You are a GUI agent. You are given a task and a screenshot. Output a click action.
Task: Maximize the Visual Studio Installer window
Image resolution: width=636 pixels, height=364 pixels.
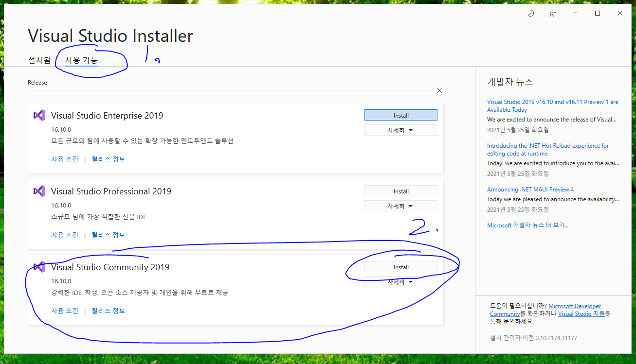tap(598, 13)
